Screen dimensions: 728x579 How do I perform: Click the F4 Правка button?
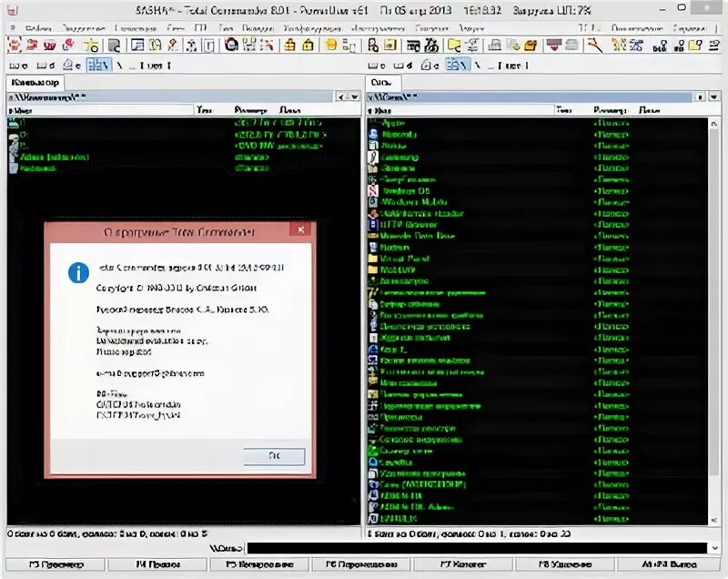point(157,564)
